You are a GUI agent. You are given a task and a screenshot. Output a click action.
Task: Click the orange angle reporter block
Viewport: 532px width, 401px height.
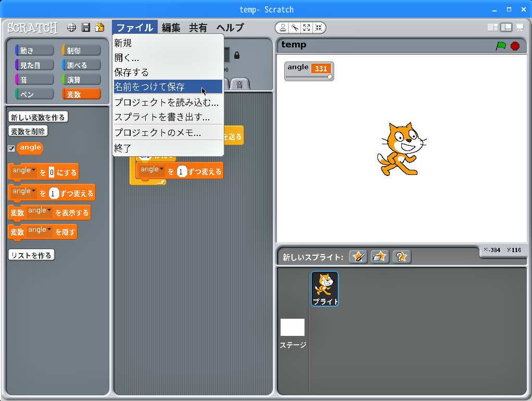[30, 148]
